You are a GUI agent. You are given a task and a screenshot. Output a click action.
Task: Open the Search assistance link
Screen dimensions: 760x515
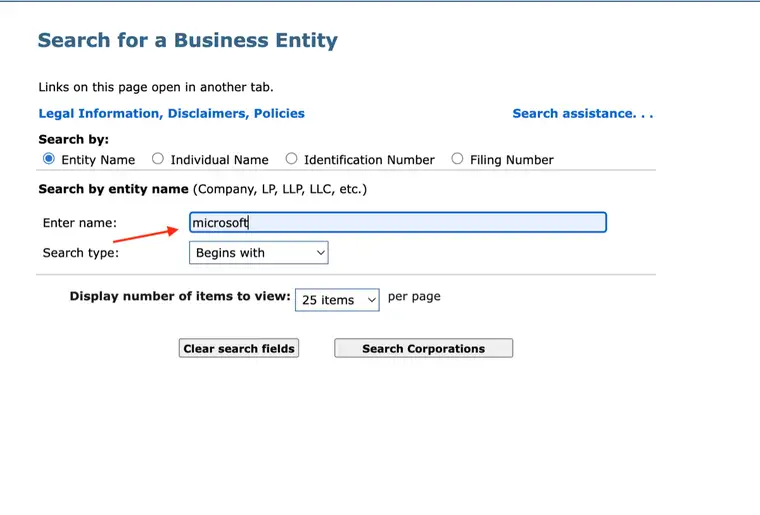583,113
